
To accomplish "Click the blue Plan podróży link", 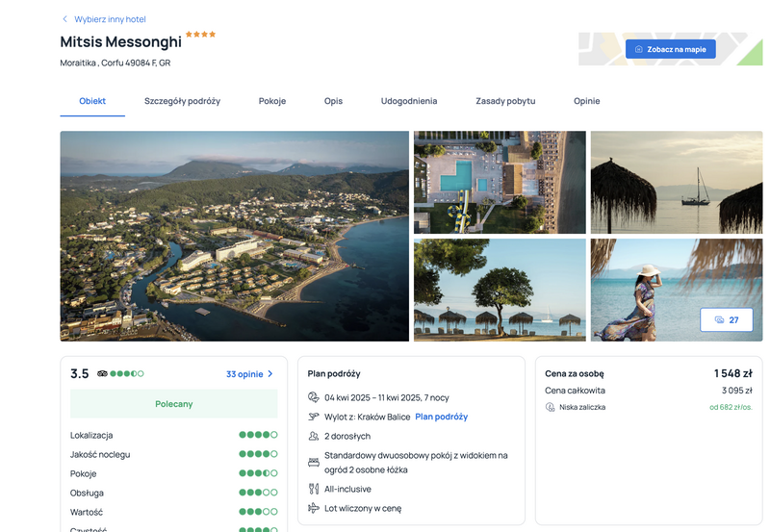I will (x=442, y=417).
